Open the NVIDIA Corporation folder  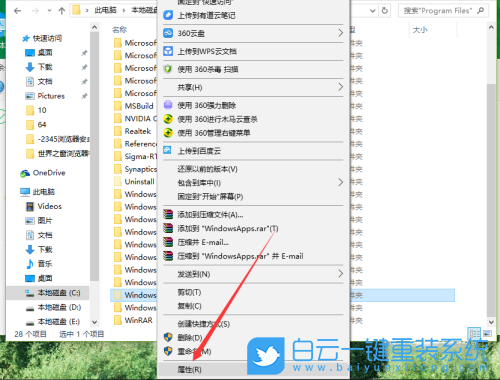[x=135, y=119]
